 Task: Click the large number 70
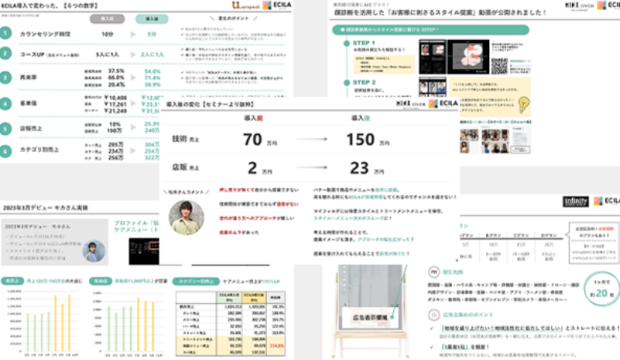252,139
